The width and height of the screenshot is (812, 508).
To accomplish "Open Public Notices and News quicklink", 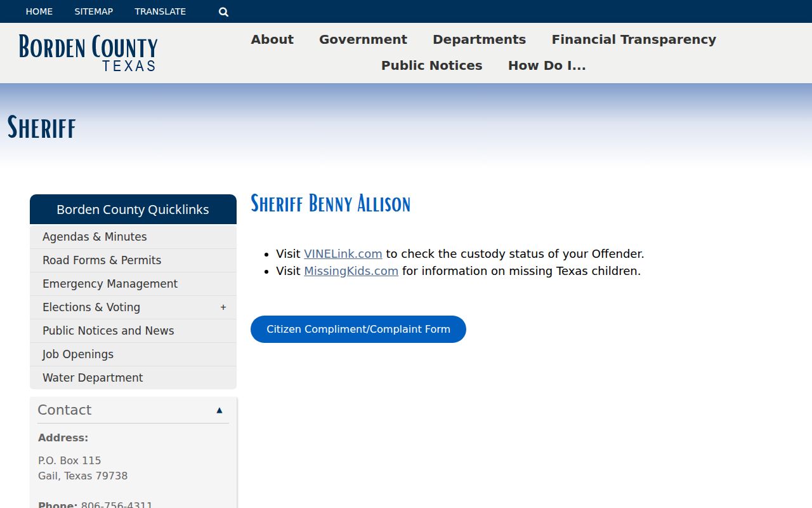I will pos(133,331).
